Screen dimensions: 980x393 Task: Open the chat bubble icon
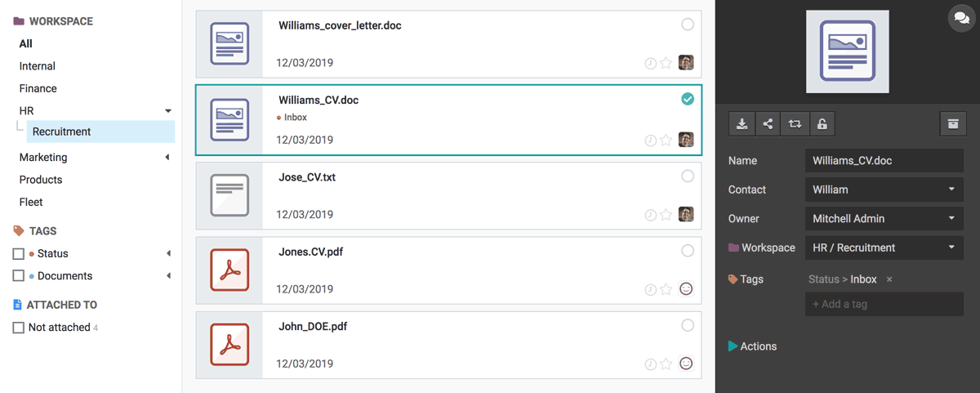[961, 18]
